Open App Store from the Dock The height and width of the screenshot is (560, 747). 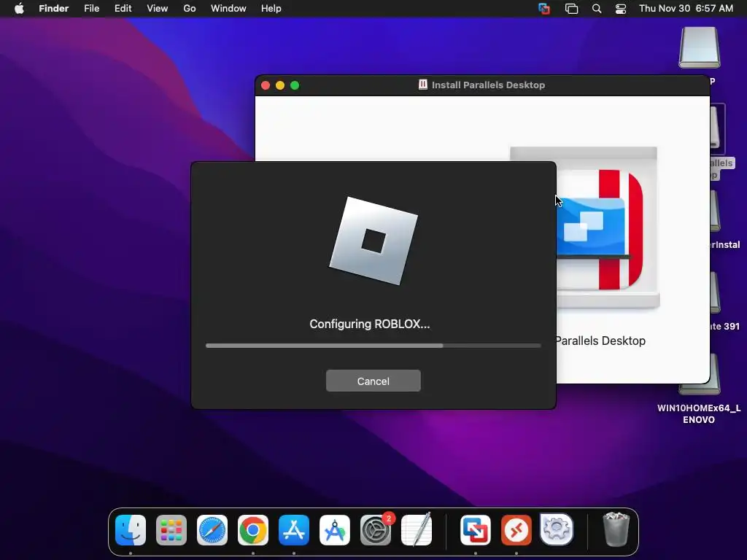[294, 530]
